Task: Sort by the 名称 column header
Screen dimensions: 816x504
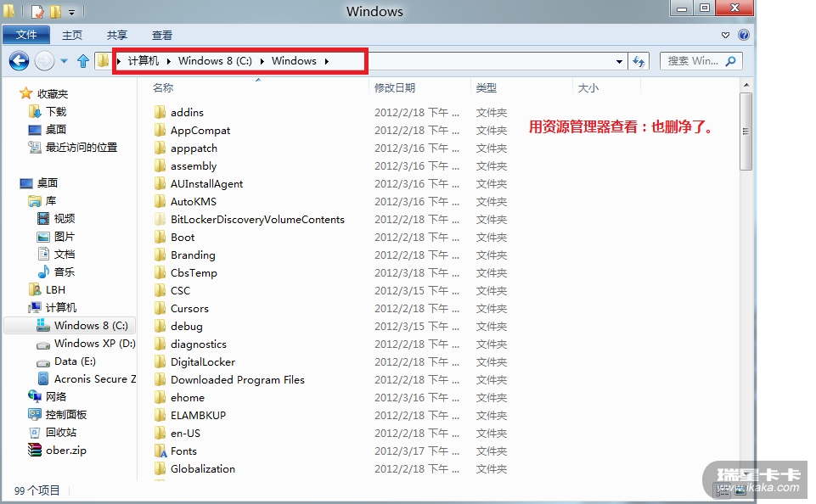Action: coord(163,88)
